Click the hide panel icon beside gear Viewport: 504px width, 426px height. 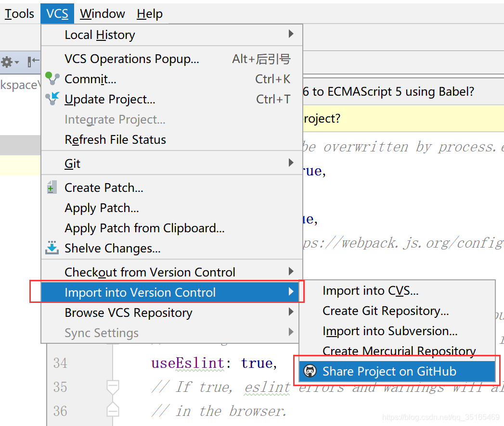[x=33, y=61]
